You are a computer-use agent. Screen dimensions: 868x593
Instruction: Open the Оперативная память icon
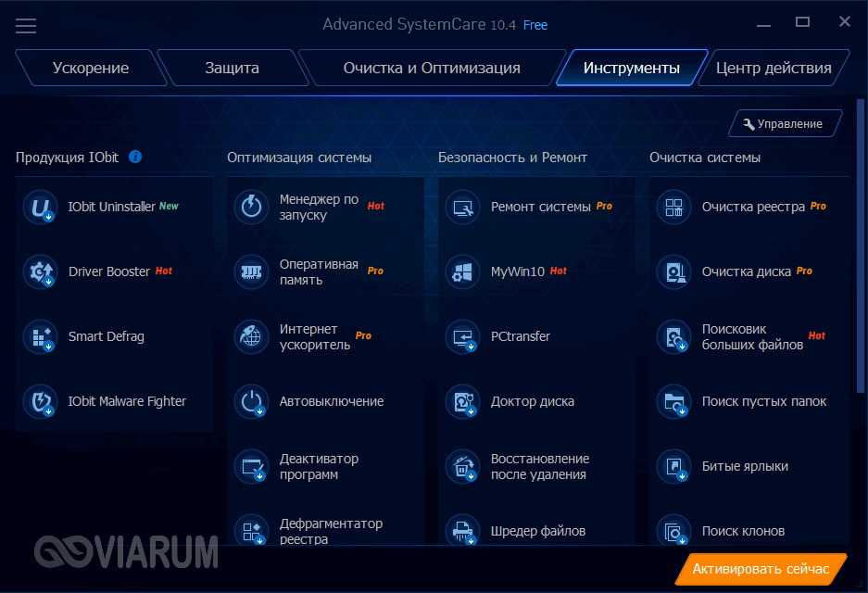pyautogui.click(x=251, y=271)
